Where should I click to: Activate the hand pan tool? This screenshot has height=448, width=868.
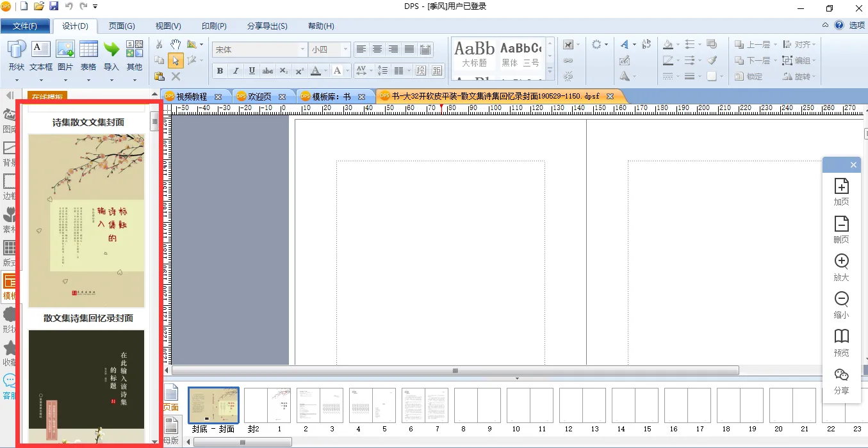tap(176, 45)
